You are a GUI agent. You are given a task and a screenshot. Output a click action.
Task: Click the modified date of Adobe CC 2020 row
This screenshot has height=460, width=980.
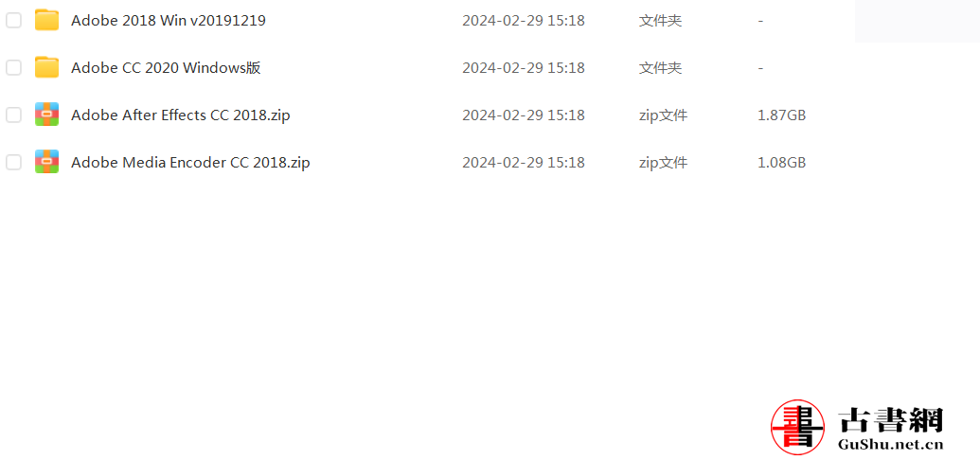click(x=524, y=67)
